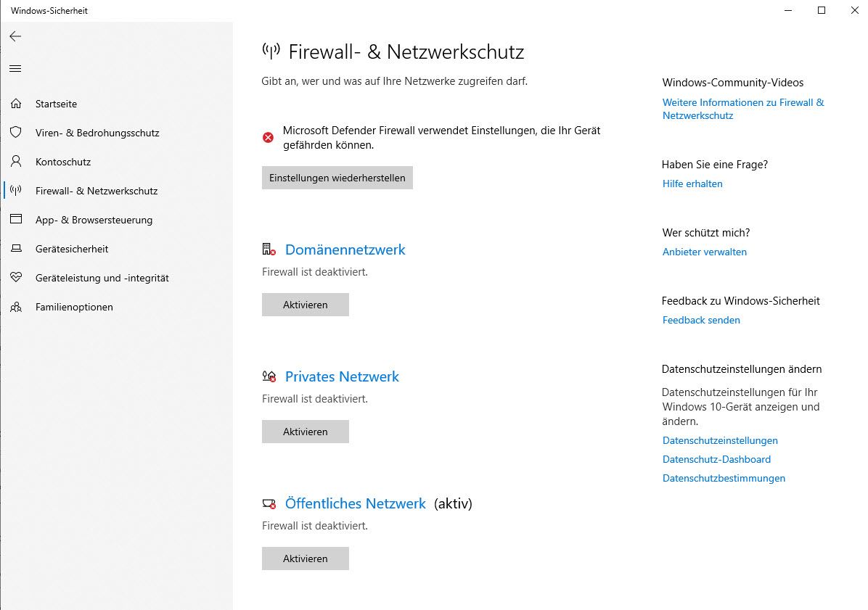Open the Domänennetzwerk settings link
The width and height of the screenshot is (868, 610).
point(345,250)
